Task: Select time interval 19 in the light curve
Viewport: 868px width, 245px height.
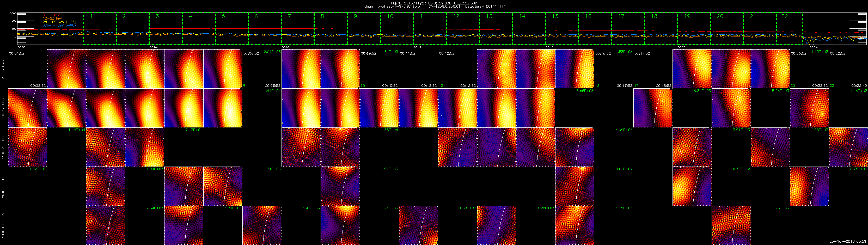Action: point(694,29)
